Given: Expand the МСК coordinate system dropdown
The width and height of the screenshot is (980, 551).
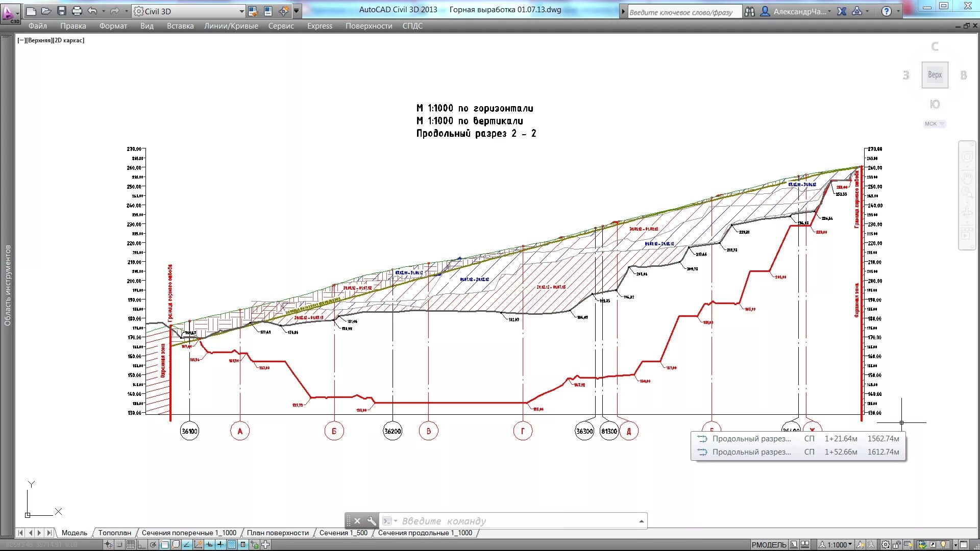Looking at the screenshot, I should (x=935, y=124).
